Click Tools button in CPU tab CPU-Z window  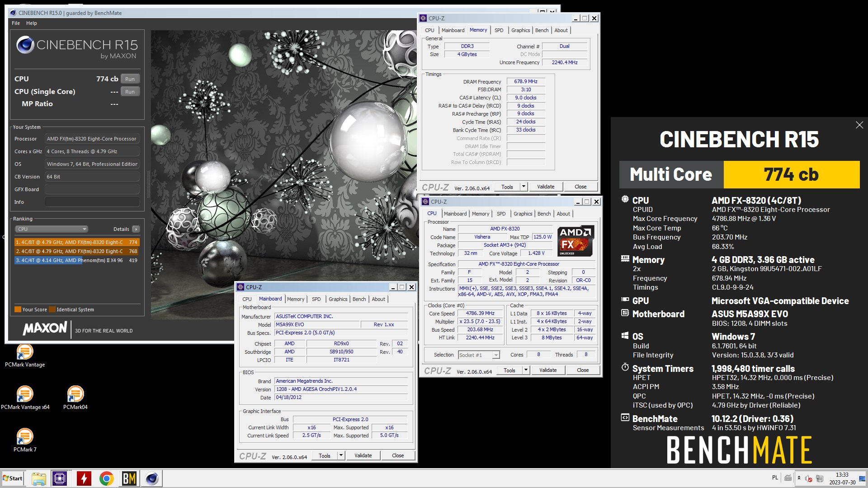point(509,370)
